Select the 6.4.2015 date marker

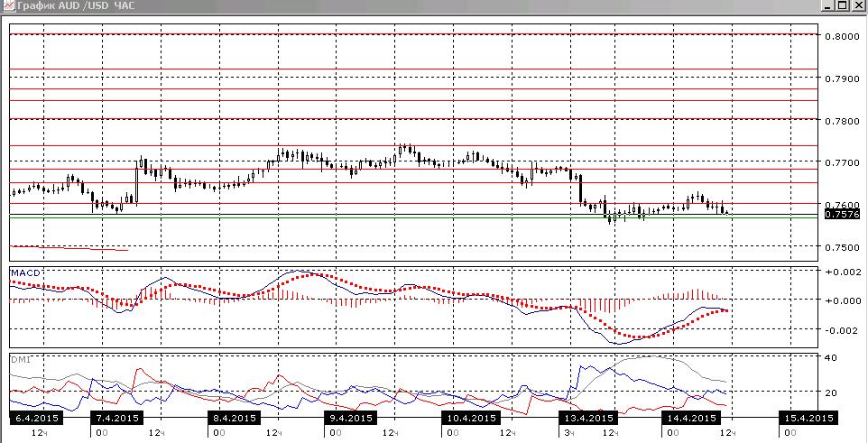(x=37, y=418)
